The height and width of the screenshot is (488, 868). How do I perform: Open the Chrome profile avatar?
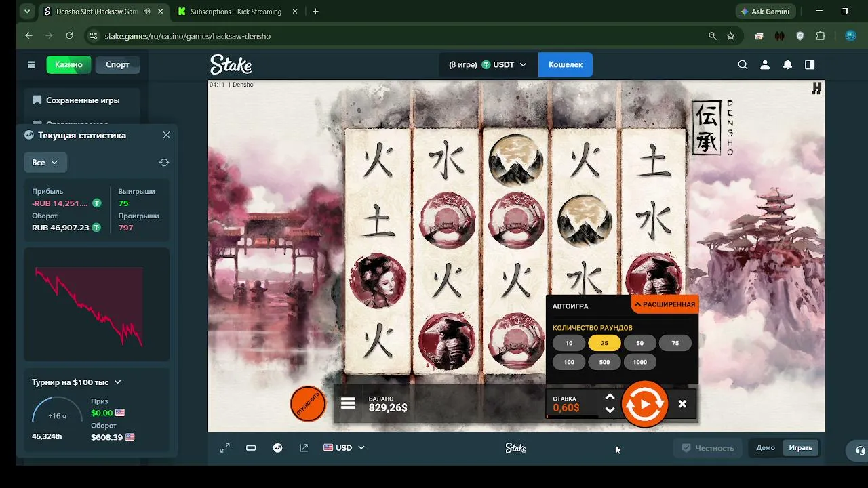point(850,36)
